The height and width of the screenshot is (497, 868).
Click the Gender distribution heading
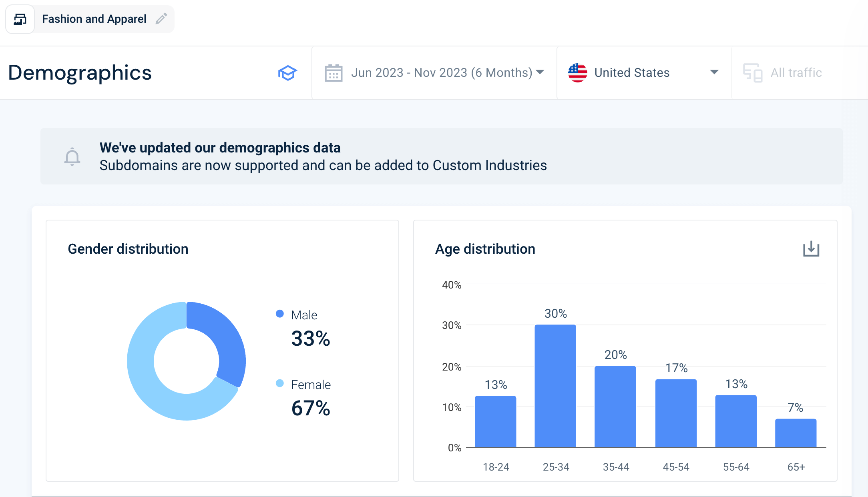pos(128,249)
